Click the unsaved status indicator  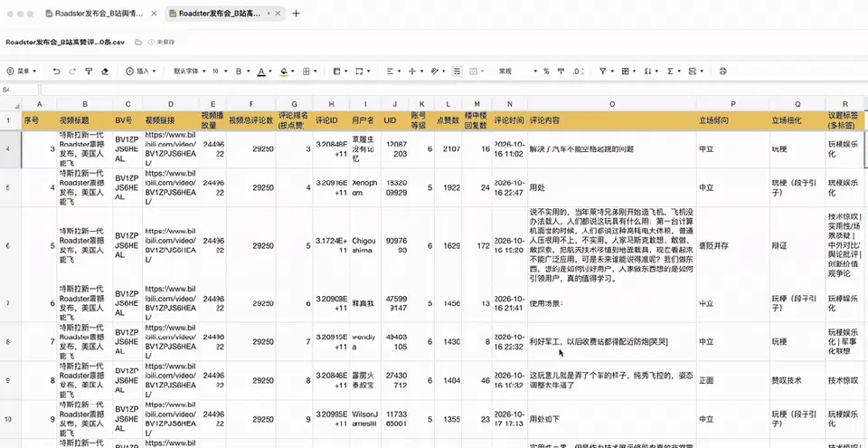point(162,43)
